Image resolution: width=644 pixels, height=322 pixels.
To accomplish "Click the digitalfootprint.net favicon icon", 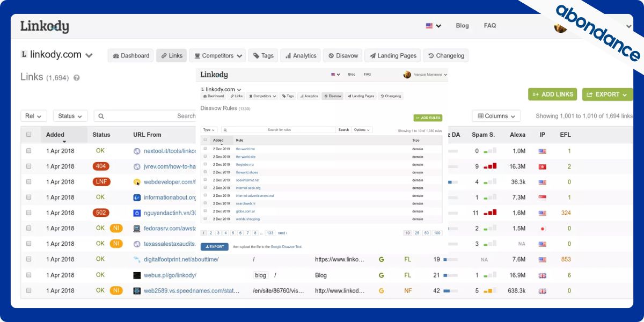I will 137,260.
